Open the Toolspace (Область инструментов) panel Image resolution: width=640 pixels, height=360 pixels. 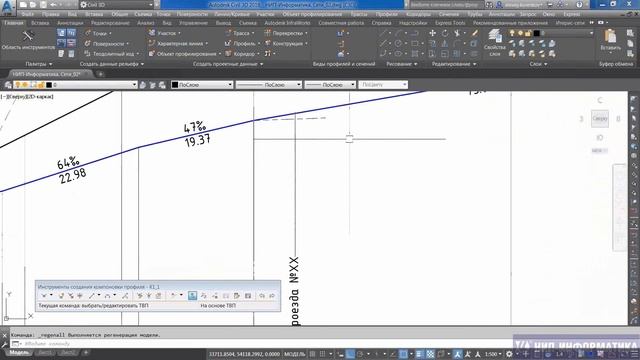pos(28,40)
